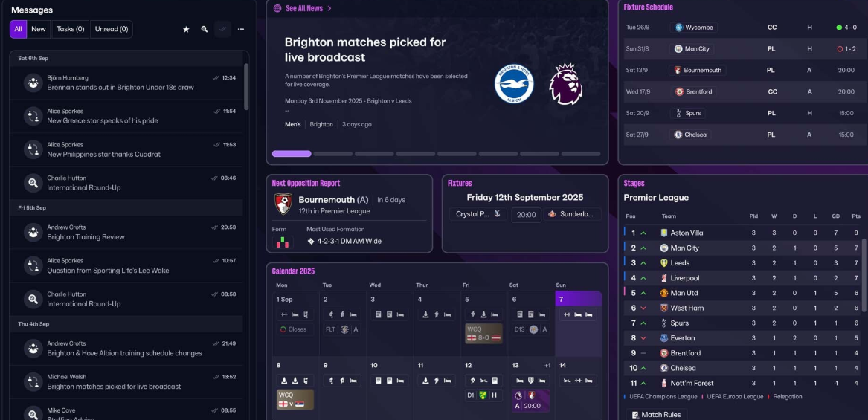
Task: Click the Wycombe team chip in Fixture Schedule
Action: [x=694, y=27]
